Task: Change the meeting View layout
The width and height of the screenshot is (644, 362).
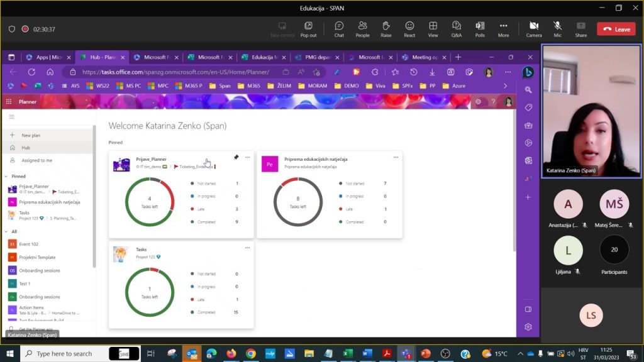Action: pos(433,30)
